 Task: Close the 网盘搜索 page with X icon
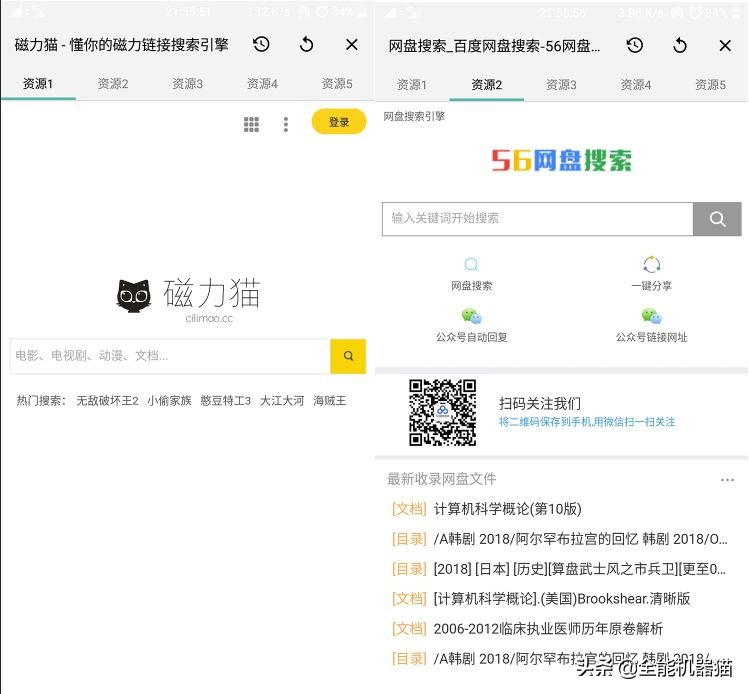(x=725, y=45)
